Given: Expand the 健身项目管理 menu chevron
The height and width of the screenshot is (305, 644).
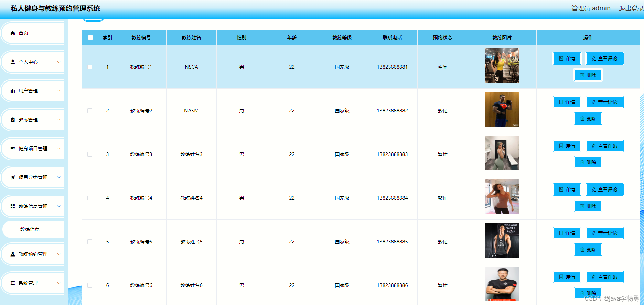Looking at the screenshot, I should click(59, 149).
